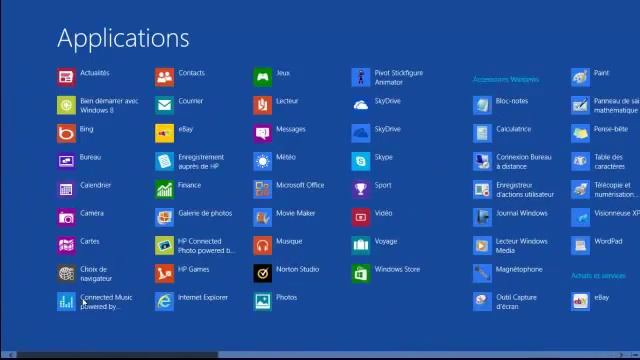Click the scrollbar right arrow
This screenshot has width=640, height=360.
[x=621, y=355]
